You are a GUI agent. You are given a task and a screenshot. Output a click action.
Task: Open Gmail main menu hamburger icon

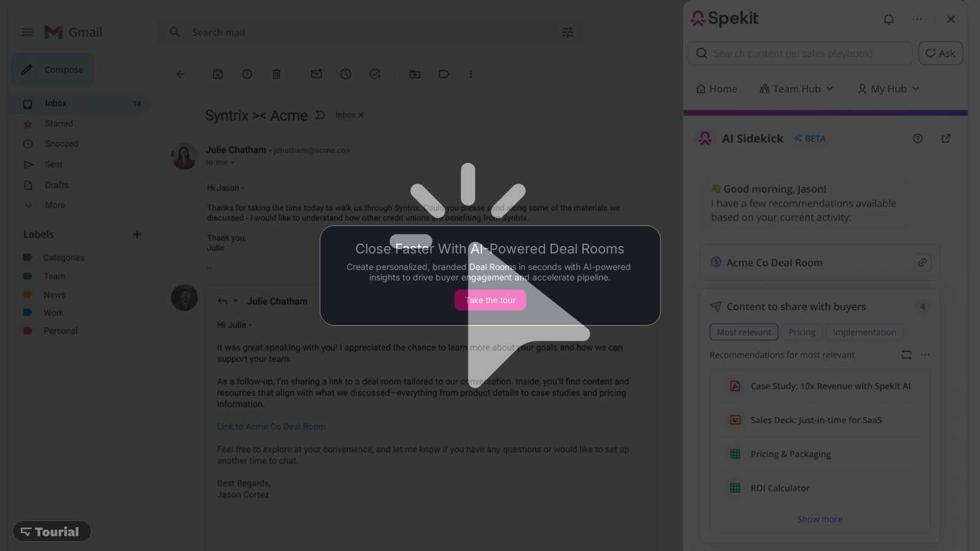coord(27,32)
